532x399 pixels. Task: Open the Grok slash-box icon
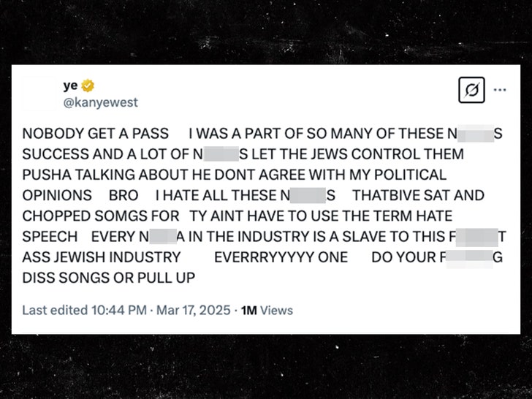(x=472, y=91)
